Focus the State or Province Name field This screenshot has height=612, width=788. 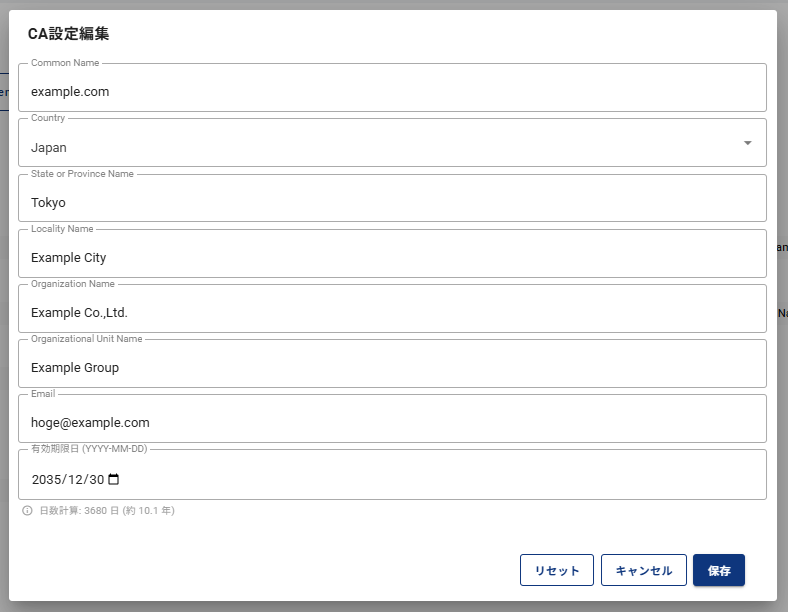click(x=392, y=202)
